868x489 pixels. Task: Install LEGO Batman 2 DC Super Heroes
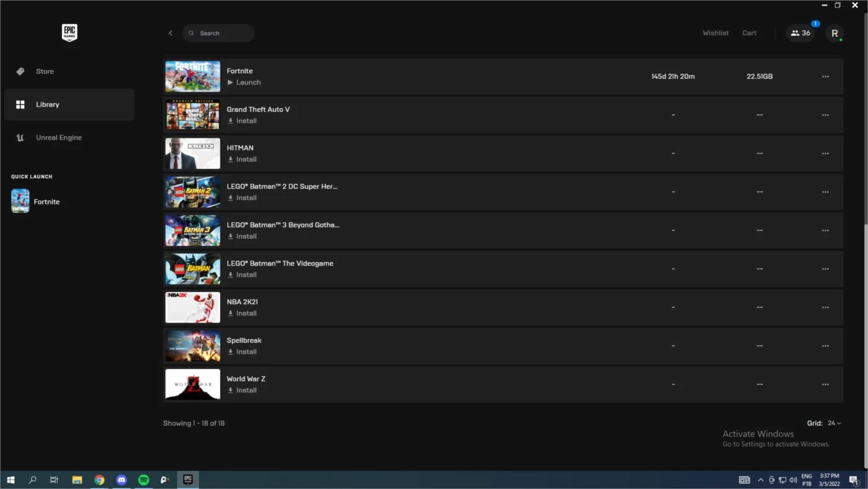pos(242,198)
